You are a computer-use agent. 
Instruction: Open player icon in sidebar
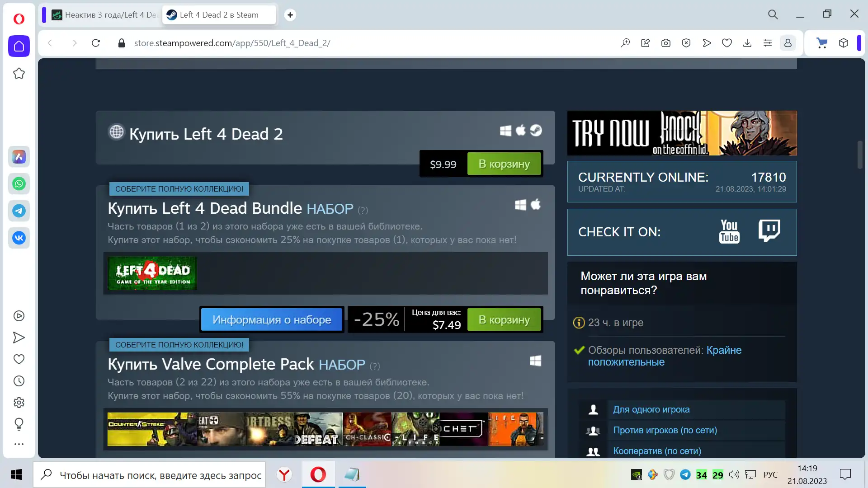(x=19, y=316)
